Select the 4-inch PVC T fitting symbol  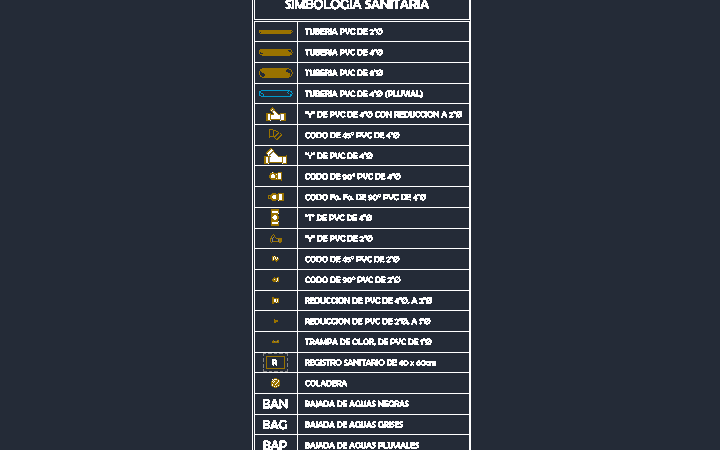[275, 218]
